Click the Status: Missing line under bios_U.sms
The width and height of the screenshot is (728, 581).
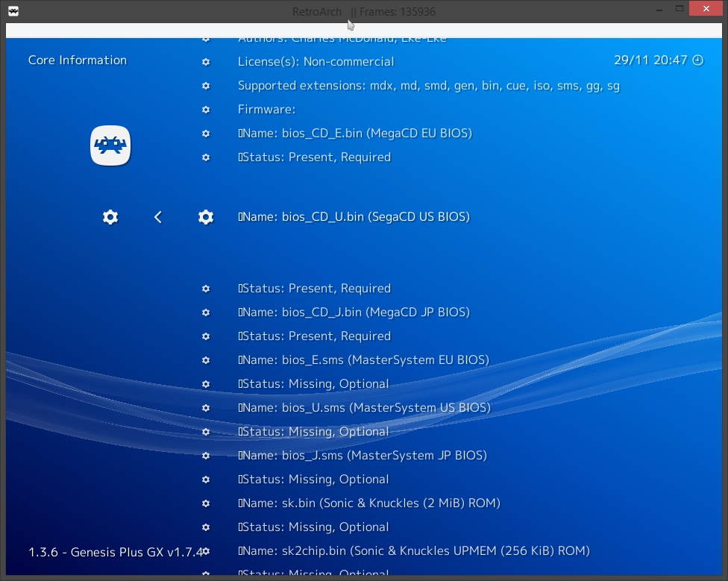coord(313,432)
